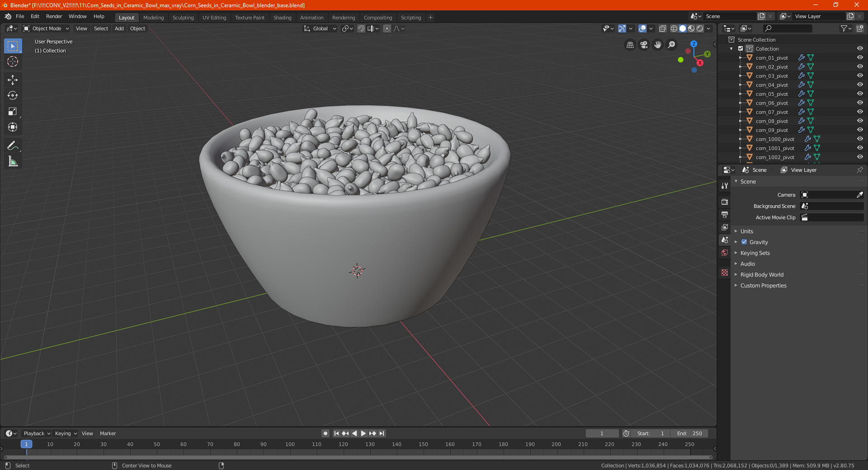This screenshot has height=470, width=868.
Task: Open the Render menu
Action: 54,16
